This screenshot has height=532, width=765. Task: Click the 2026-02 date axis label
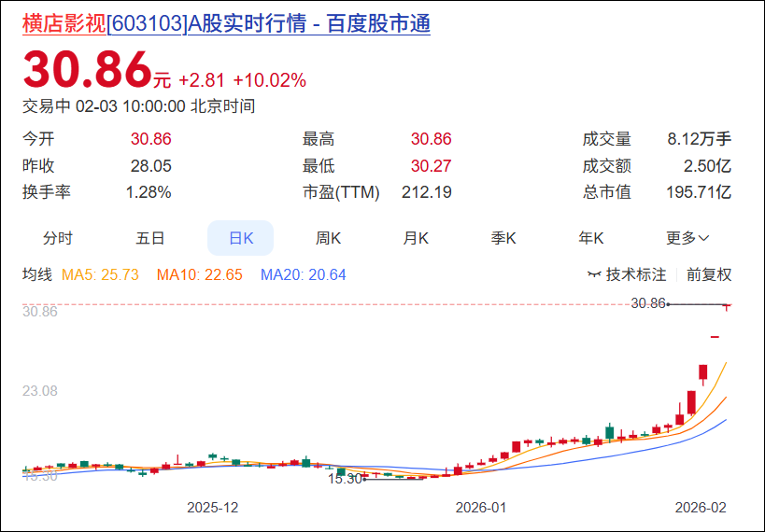point(701,508)
